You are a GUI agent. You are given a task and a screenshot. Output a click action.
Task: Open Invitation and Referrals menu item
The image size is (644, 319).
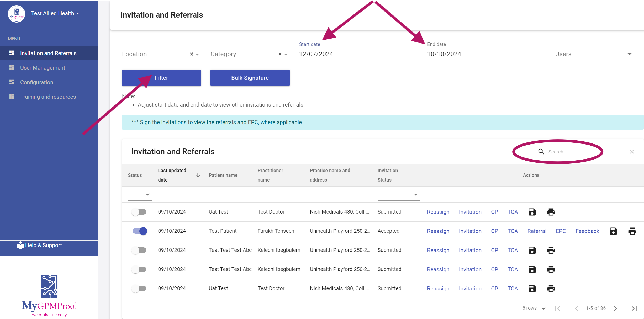(49, 53)
